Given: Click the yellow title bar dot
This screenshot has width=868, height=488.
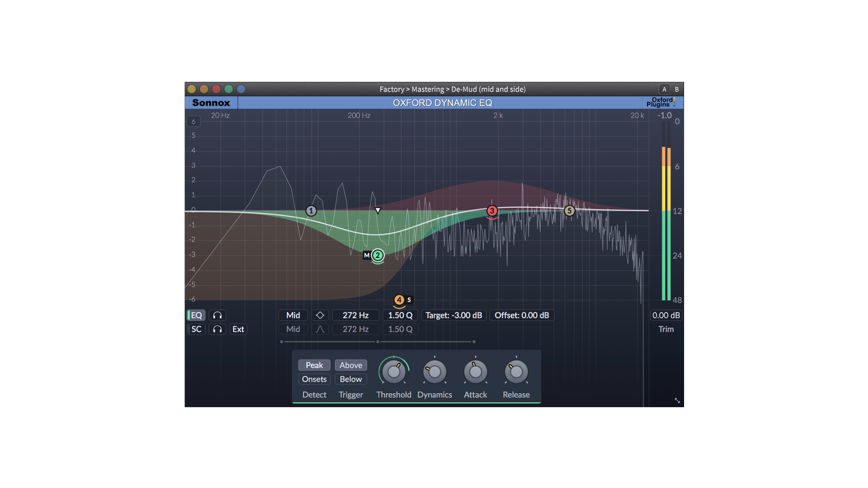Looking at the screenshot, I should click(x=192, y=89).
